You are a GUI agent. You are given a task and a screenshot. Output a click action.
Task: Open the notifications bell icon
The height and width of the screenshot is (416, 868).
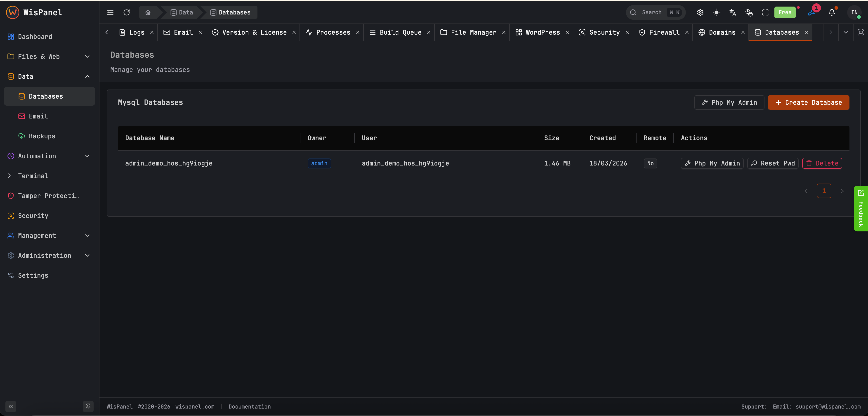[x=832, y=12]
